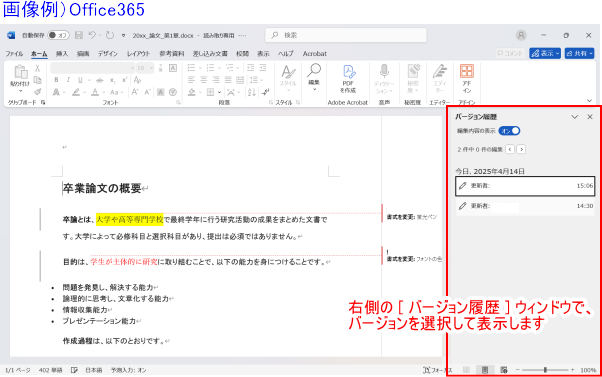Image resolution: width=602 pixels, height=377 pixels.
Task: Click the コメント button
Action: pyautogui.click(x=510, y=53)
